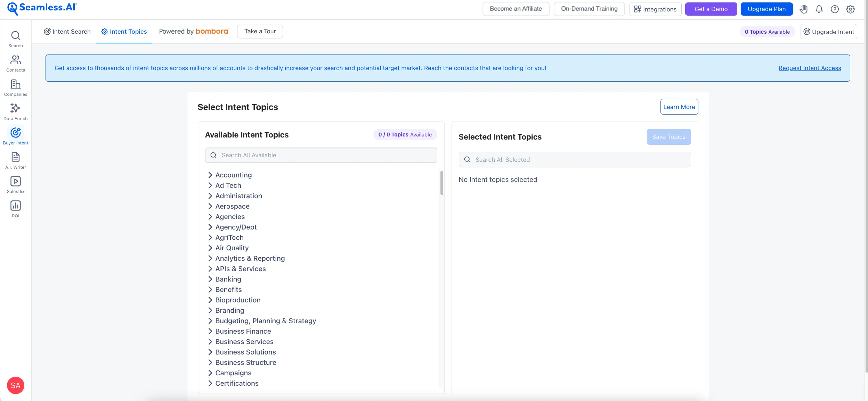The width and height of the screenshot is (868, 401).
Task: Click the notifications bell icon
Action: 819,9
